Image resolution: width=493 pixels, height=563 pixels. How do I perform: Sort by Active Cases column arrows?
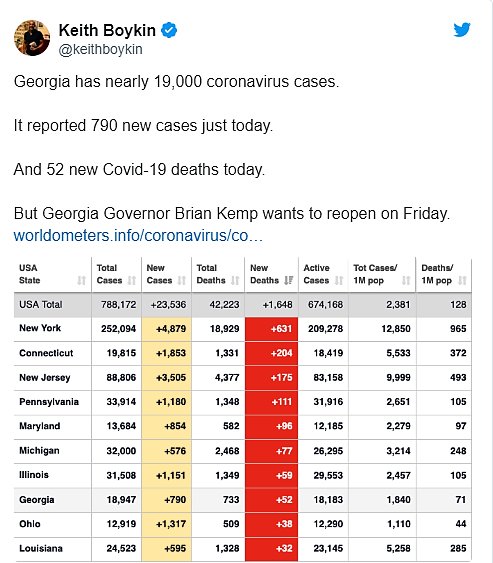pyautogui.click(x=339, y=280)
